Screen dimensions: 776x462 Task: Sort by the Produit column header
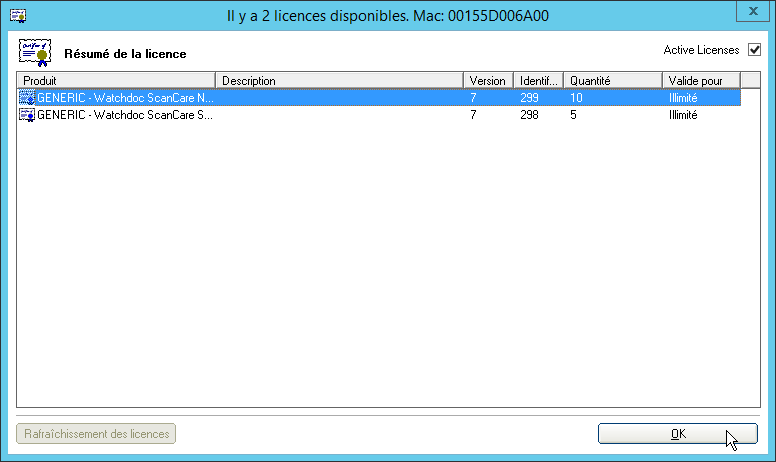[116, 80]
